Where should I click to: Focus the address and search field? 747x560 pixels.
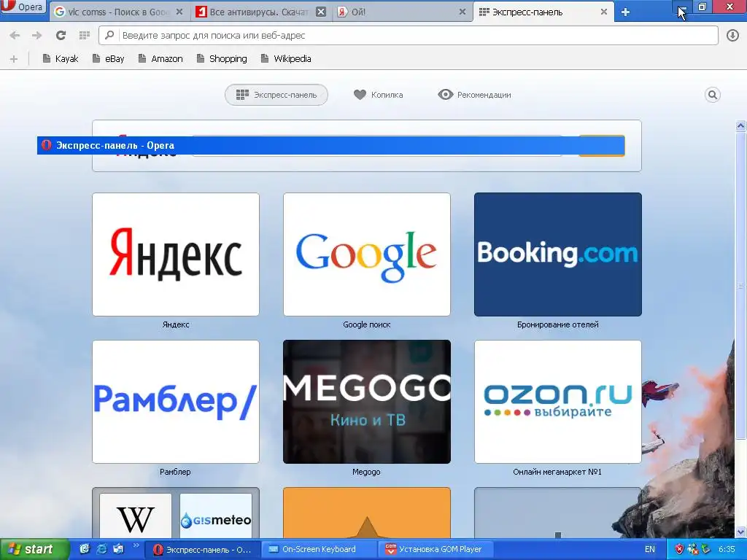point(409,35)
